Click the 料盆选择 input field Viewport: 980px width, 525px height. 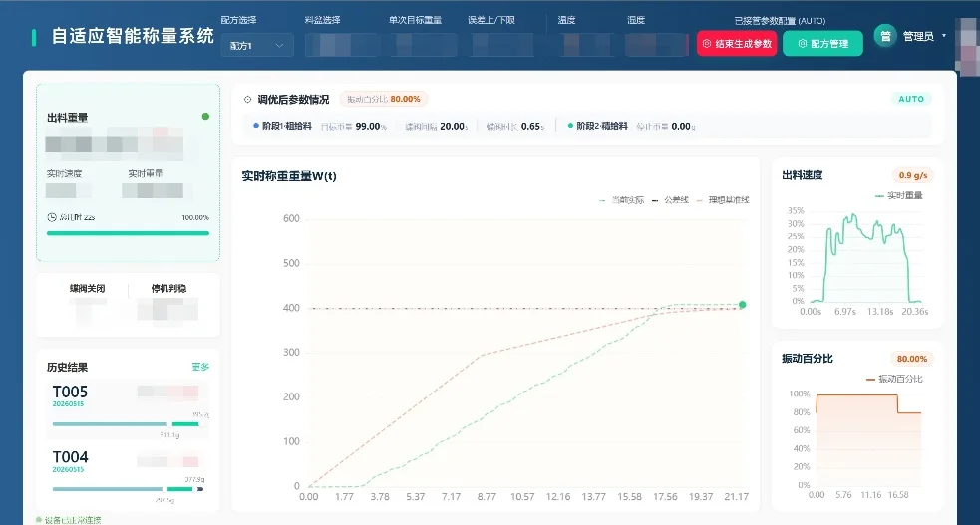point(342,45)
